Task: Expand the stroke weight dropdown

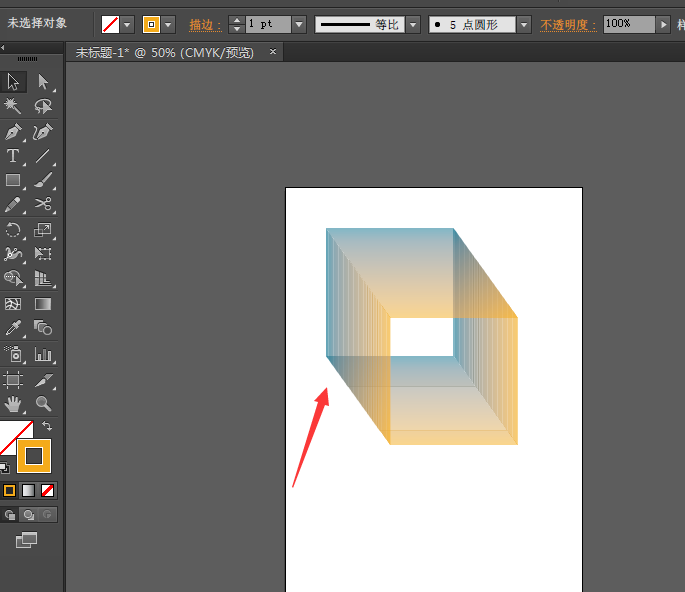Action: (299, 24)
